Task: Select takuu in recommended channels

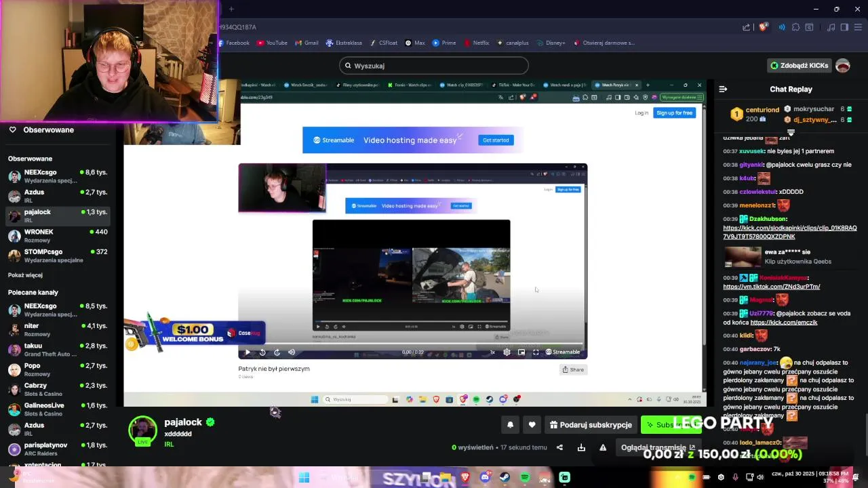Action: coord(57,350)
